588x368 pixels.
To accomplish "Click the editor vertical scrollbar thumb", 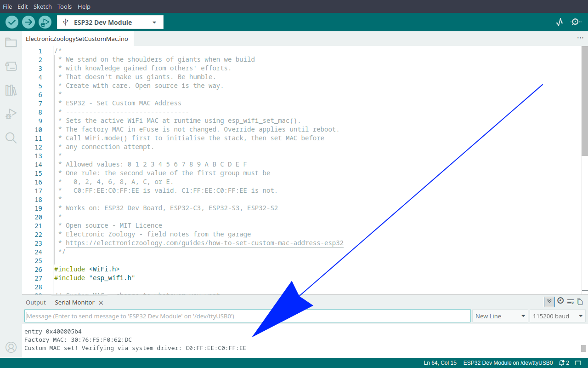I will (584, 101).
